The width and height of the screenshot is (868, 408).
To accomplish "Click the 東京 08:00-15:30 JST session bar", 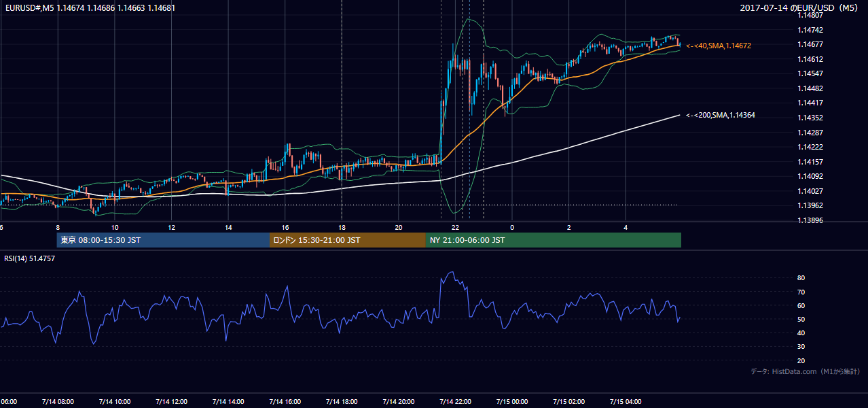I will pos(163,240).
